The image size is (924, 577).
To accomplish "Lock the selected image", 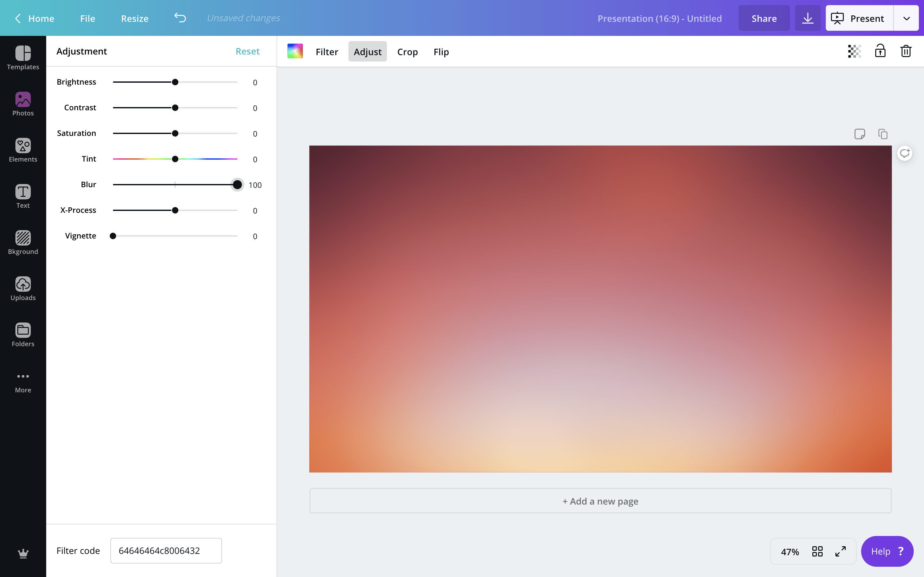I will pyautogui.click(x=880, y=51).
